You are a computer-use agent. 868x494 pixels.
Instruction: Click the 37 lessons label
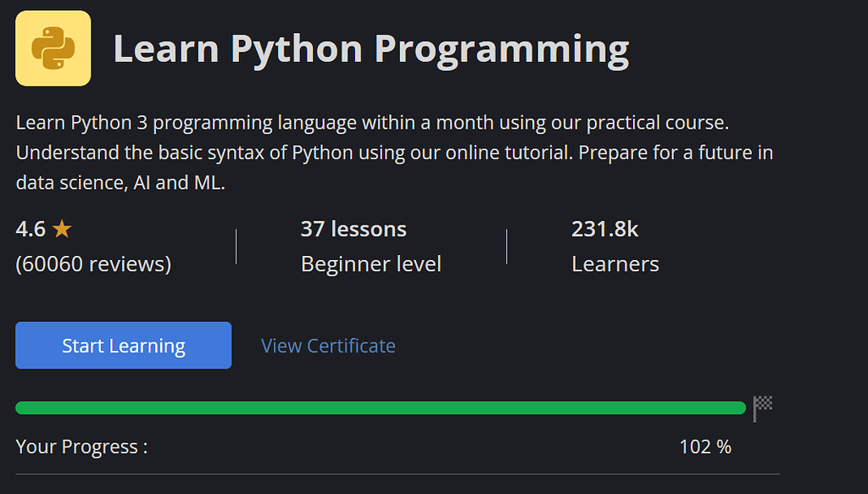point(353,228)
